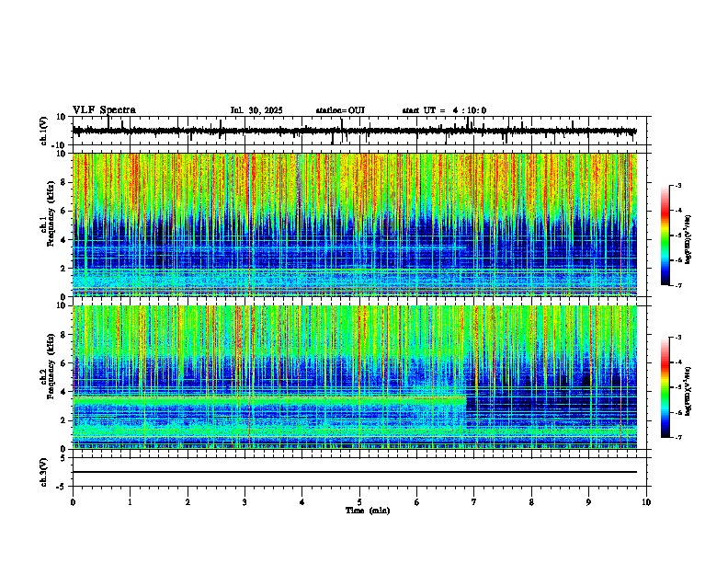Click the ch.2 color scale bar
This screenshot has height=563, width=728.
click(x=665, y=387)
